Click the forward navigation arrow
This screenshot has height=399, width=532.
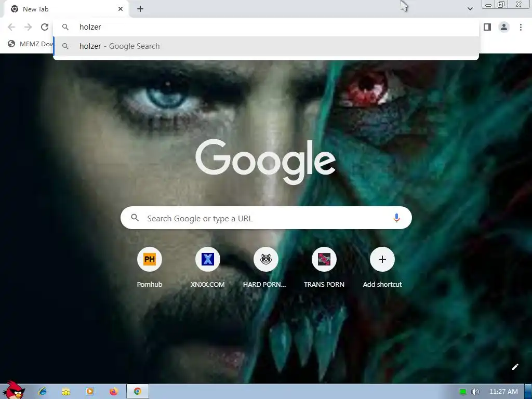coord(28,27)
